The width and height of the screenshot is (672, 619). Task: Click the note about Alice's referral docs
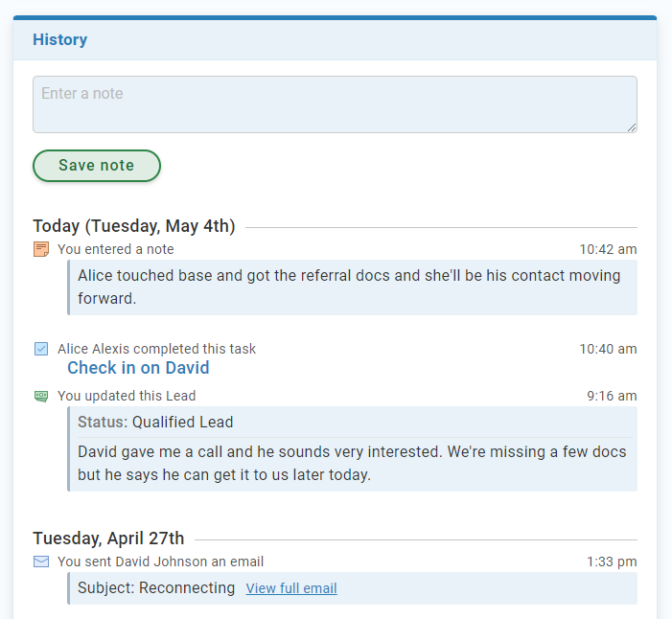[x=349, y=287]
